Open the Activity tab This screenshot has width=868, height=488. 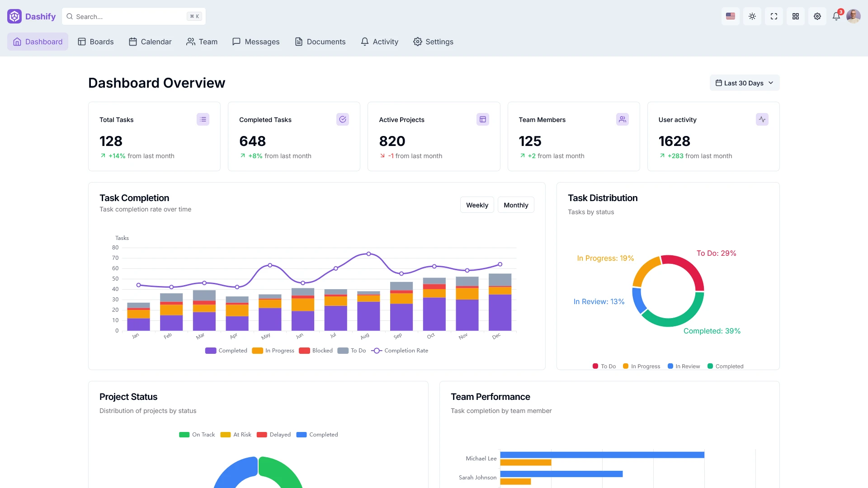[x=379, y=42]
